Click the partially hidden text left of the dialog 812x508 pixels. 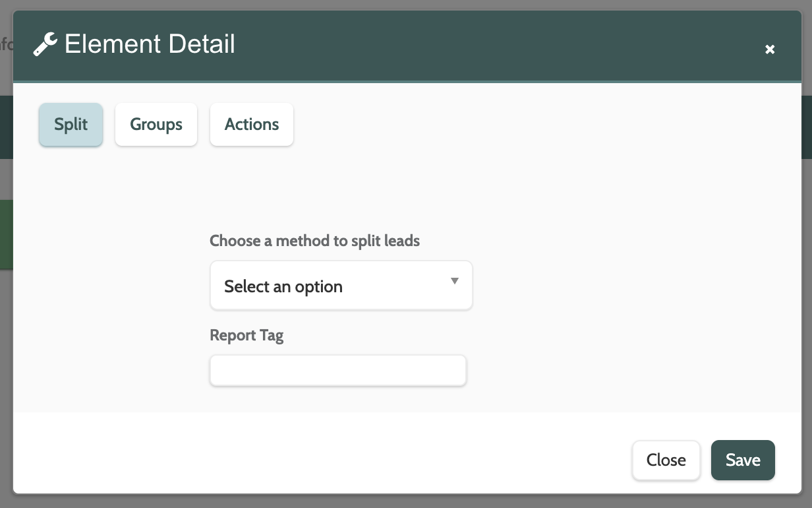6,45
